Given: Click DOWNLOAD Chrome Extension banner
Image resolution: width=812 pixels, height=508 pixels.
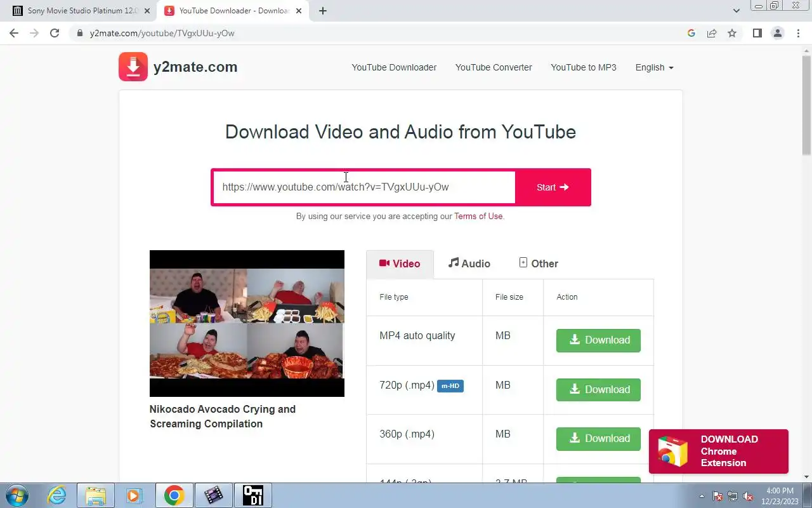Looking at the screenshot, I should 719,451.
